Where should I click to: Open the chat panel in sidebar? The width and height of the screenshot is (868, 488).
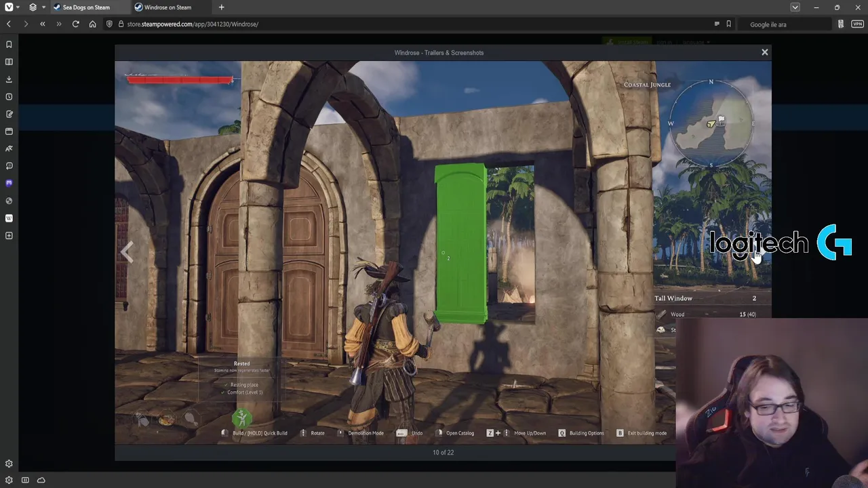pyautogui.click(x=9, y=166)
